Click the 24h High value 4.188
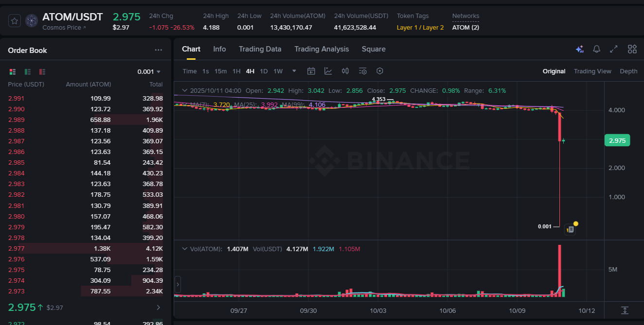Image resolution: width=644 pixels, height=325 pixels. click(211, 28)
